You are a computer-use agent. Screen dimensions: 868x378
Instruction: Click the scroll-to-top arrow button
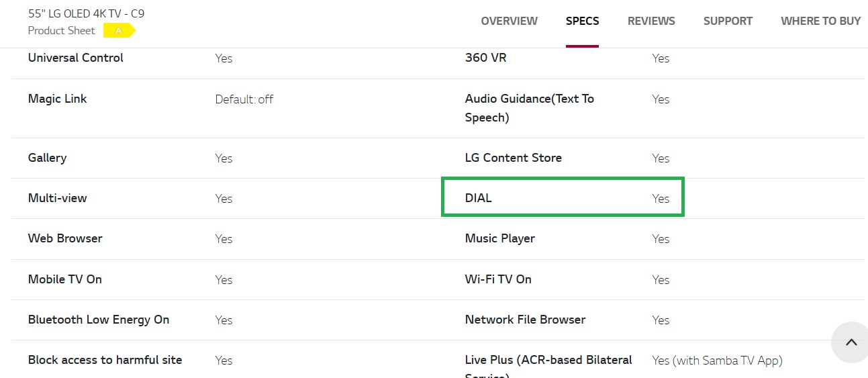click(851, 342)
